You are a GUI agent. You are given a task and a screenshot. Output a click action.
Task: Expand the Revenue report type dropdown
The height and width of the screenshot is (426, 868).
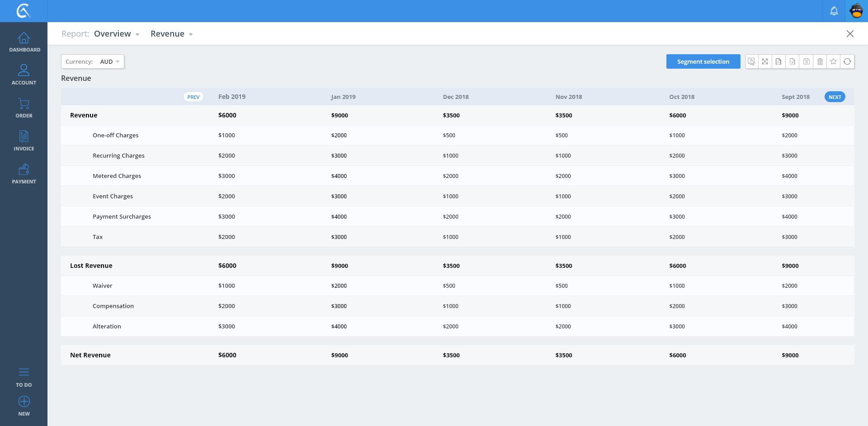[x=172, y=34]
